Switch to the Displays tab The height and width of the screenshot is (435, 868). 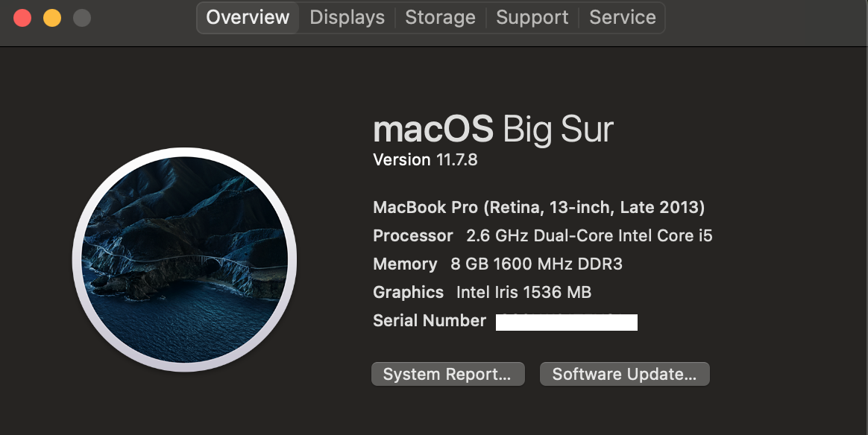(x=347, y=17)
